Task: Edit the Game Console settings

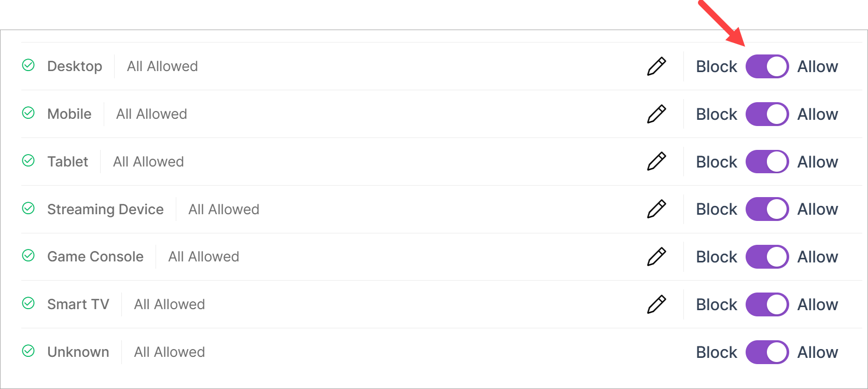Action: [656, 257]
